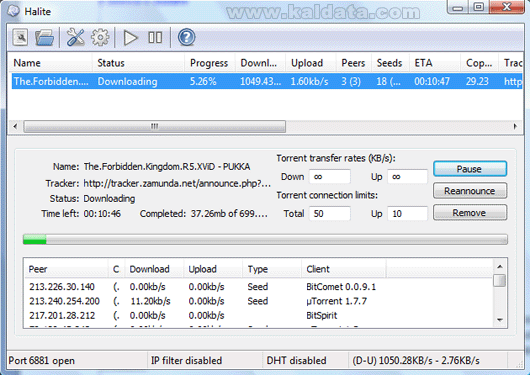This screenshot has width=530, height=375.
Task: Click the Pause button
Action: point(470,169)
